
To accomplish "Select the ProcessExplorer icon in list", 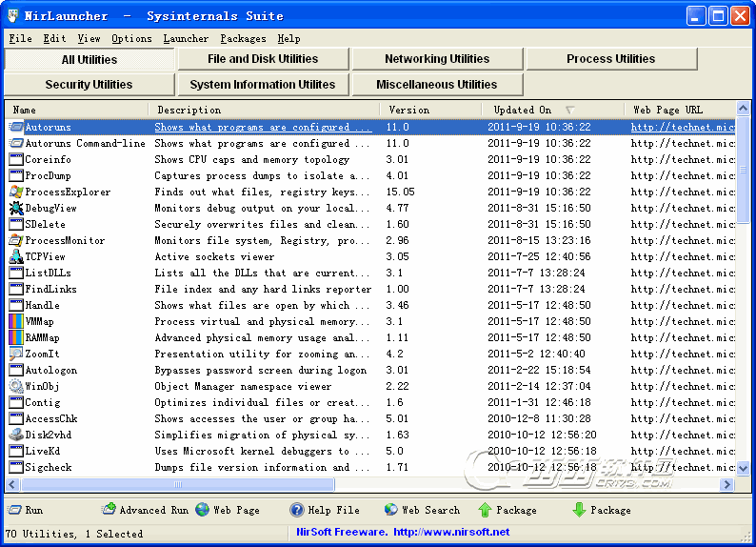I will point(16,192).
